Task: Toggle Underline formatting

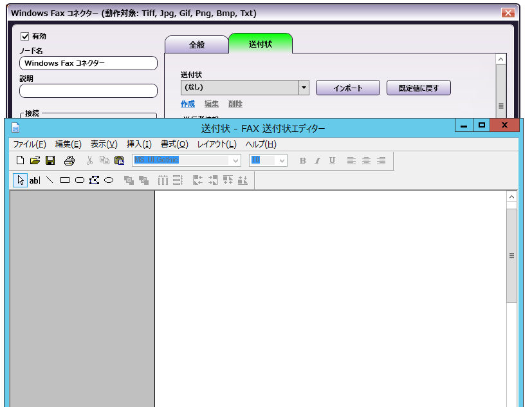Action: [332, 161]
